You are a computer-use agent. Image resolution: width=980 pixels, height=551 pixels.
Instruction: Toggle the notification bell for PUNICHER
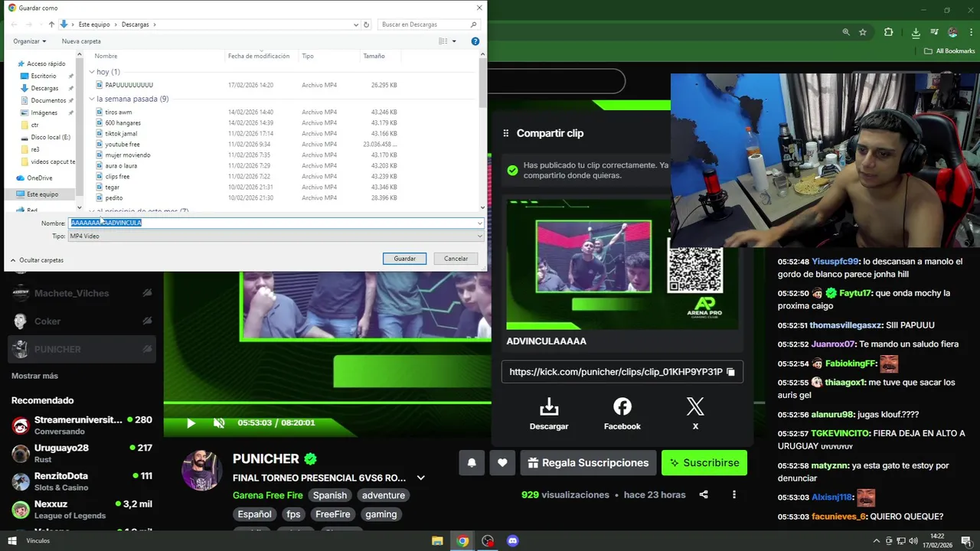coord(472,463)
